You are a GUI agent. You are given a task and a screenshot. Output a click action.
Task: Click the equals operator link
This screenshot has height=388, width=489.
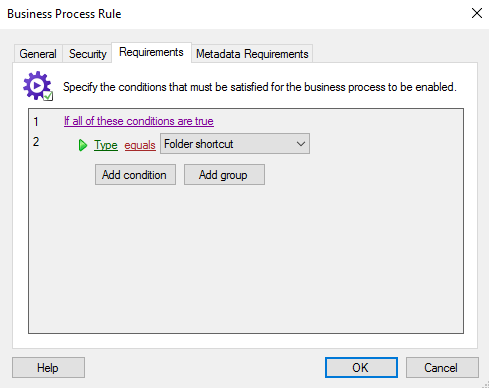(x=140, y=145)
